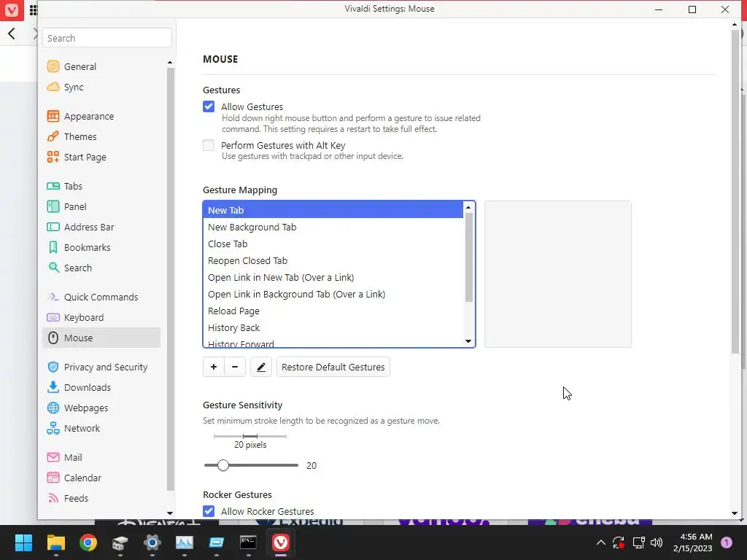
Task: Open Tabs settings icon
Action: tap(53, 186)
